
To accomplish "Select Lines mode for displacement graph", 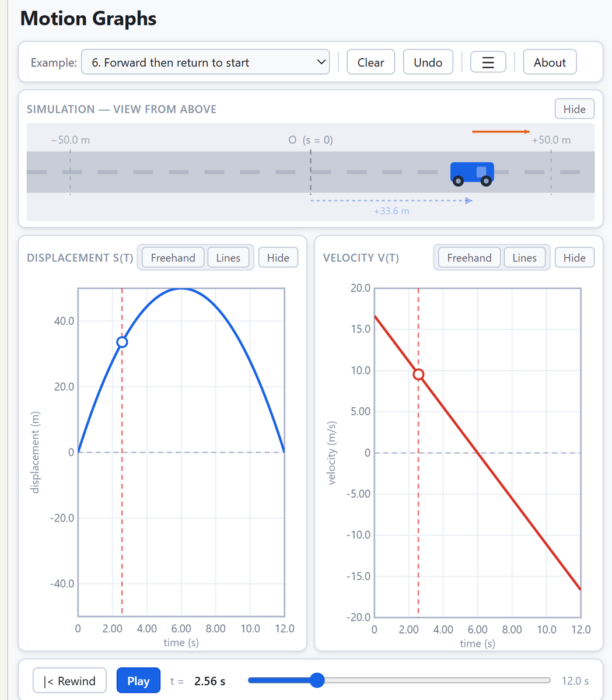I will (228, 258).
